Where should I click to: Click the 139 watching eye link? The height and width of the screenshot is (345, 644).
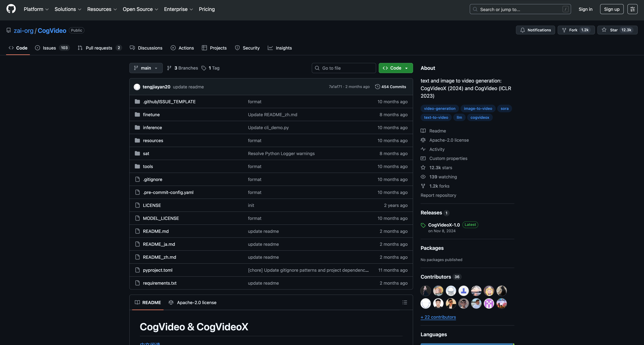pyautogui.click(x=443, y=177)
